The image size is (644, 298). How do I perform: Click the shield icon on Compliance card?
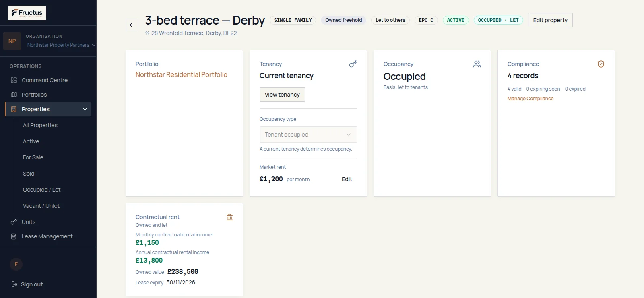[601, 64]
